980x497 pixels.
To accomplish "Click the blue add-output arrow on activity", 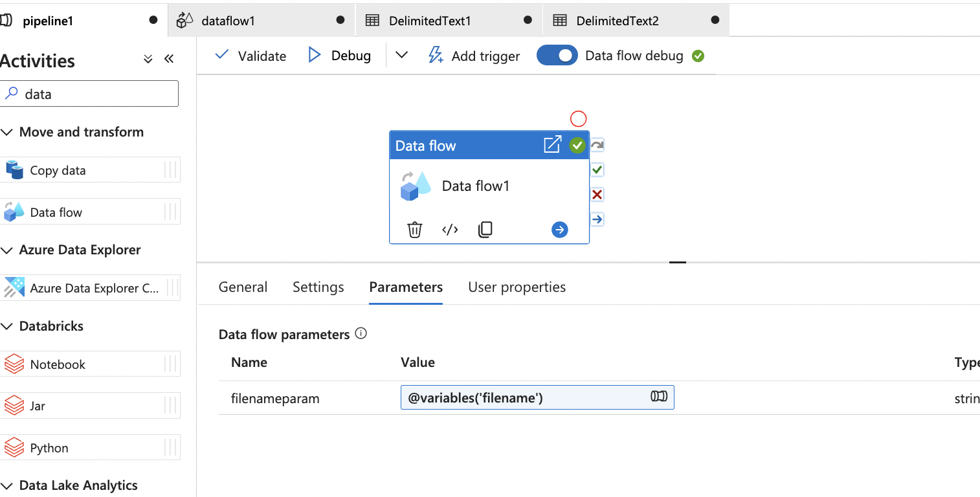I will pyautogui.click(x=560, y=230).
